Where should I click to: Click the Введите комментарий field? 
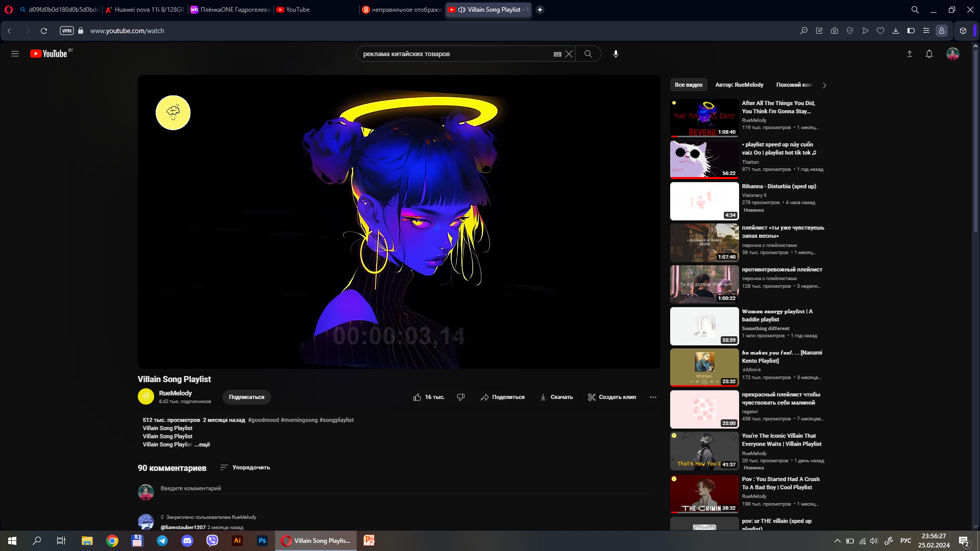pos(406,488)
